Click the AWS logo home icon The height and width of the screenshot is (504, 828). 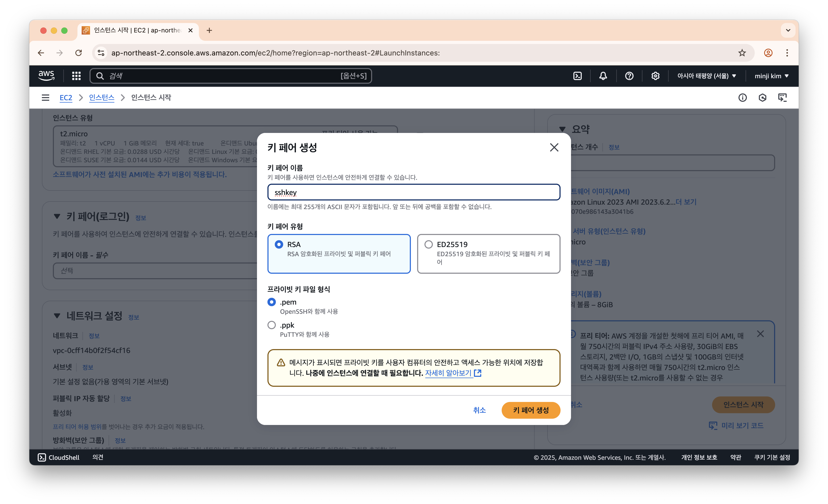pos(46,76)
